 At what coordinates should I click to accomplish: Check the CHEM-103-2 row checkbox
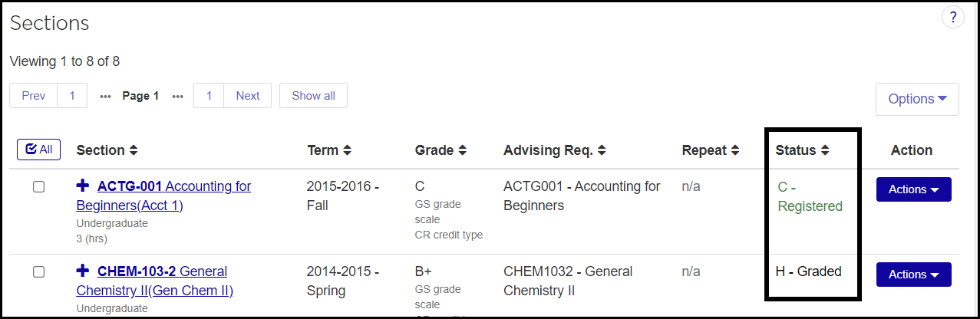click(x=38, y=271)
